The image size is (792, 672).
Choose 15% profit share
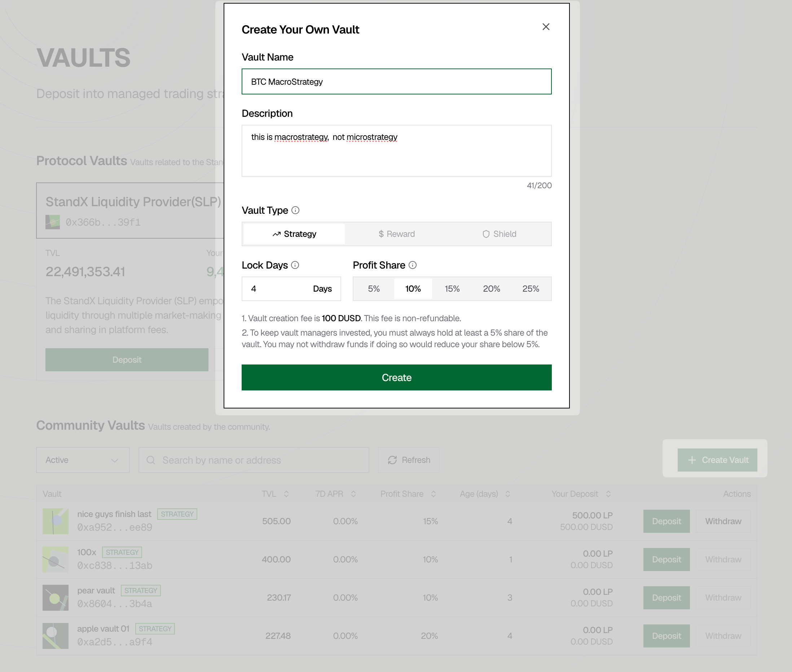coord(452,289)
